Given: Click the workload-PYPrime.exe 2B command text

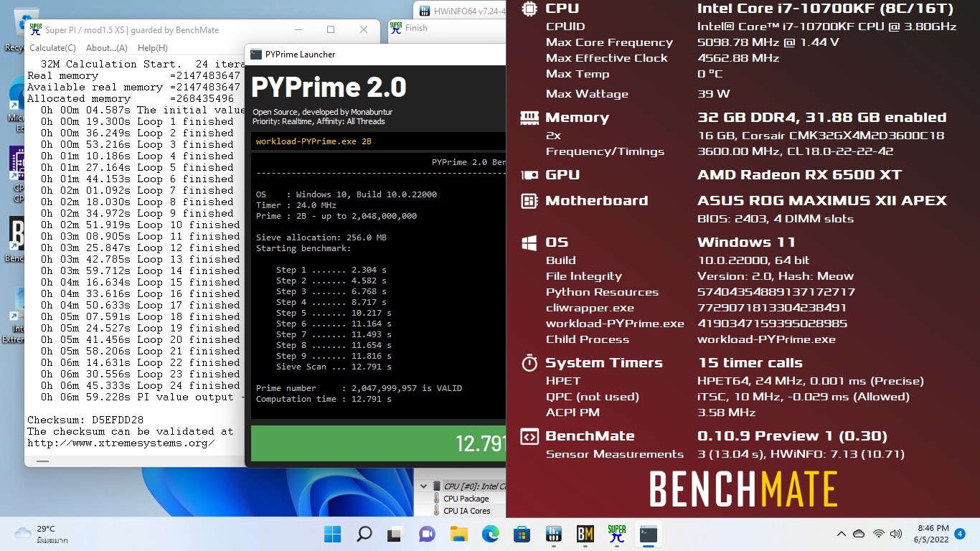Looking at the screenshot, I should [x=314, y=141].
